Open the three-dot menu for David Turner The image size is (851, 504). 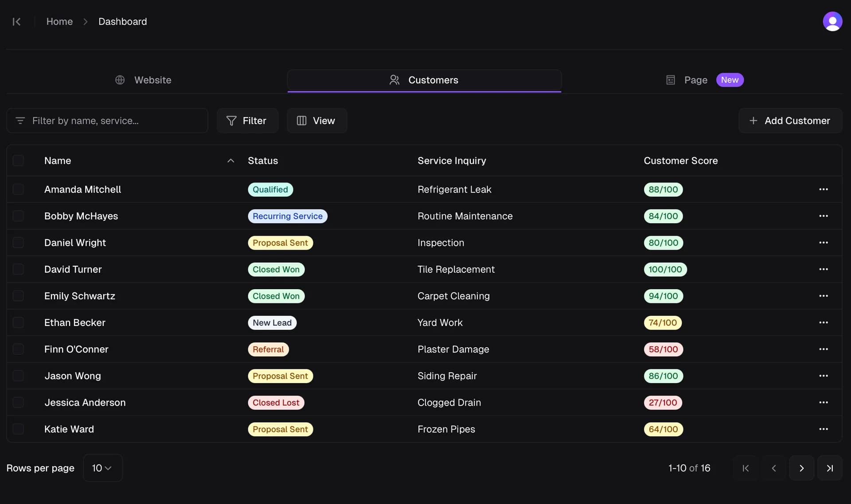823,269
